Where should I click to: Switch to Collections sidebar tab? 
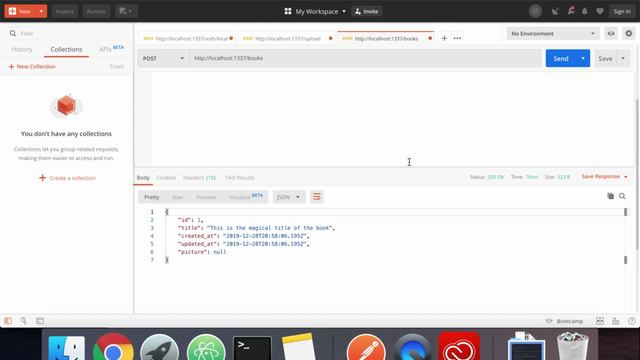(x=66, y=49)
